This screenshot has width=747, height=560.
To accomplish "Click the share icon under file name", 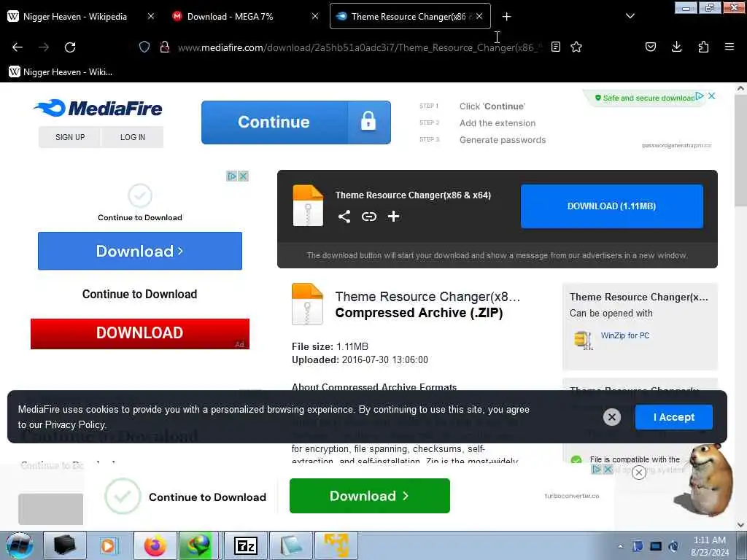I will (x=344, y=217).
